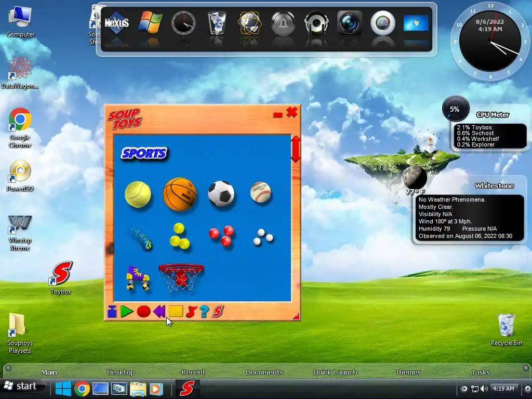This screenshot has height=399, width=532.
Task: Open the start menu button
Action: [x=22, y=386]
